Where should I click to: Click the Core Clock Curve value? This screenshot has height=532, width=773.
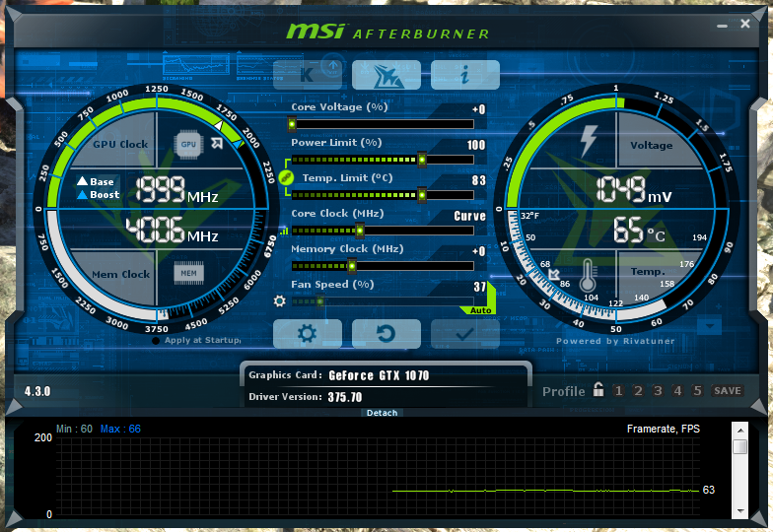point(469,217)
